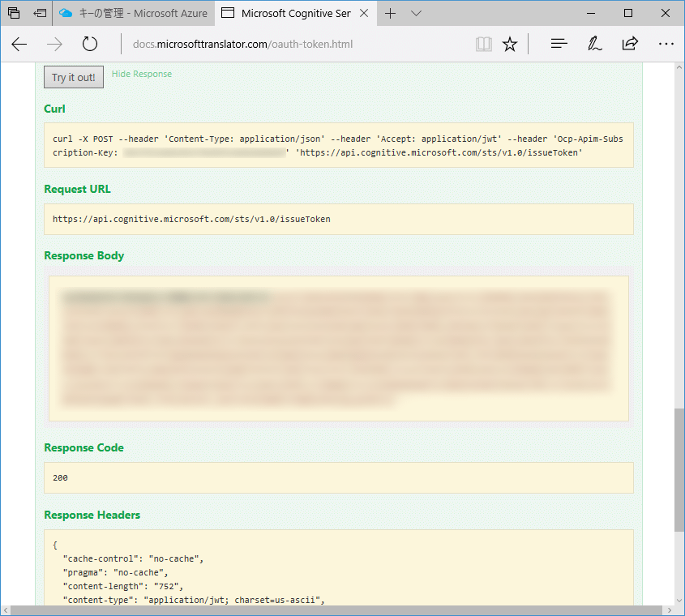Open Reading view in Edge
Viewport: 685px width, 616px height.
pyautogui.click(x=483, y=44)
